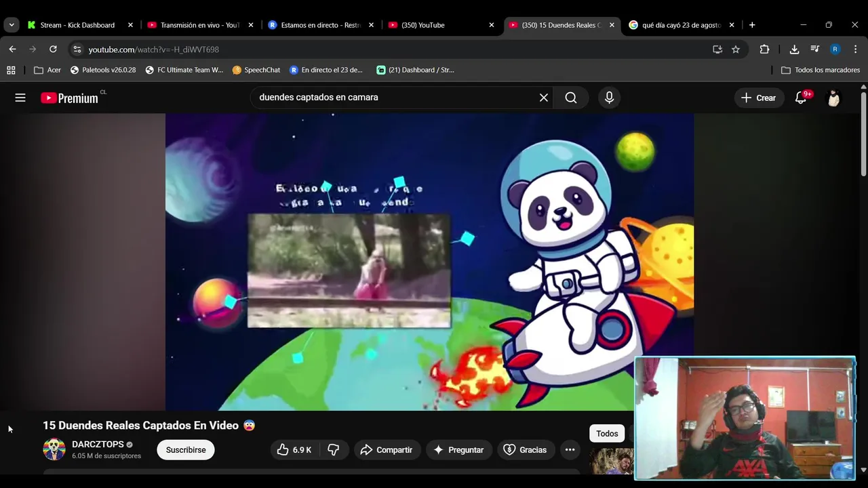Send a Gracias super thanks
The height and width of the screenshot is (488, 868).
(x=525, y=450)
